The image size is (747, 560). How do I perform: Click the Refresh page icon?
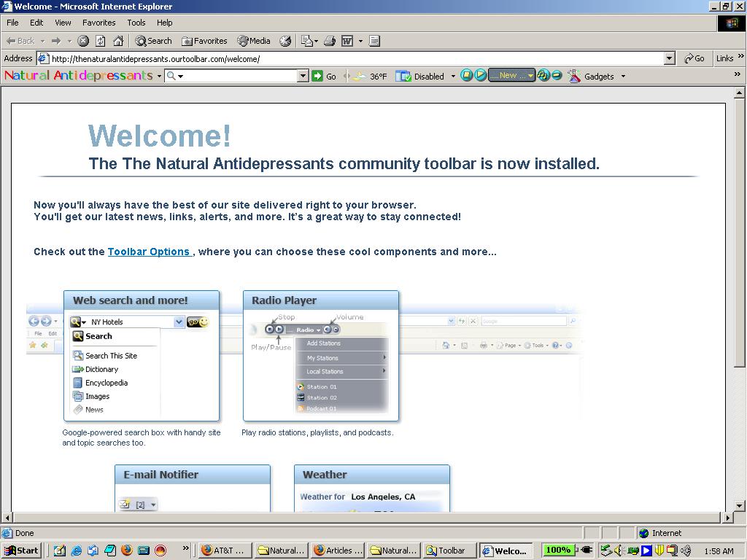pyautogui.click(x=101, y=41)
